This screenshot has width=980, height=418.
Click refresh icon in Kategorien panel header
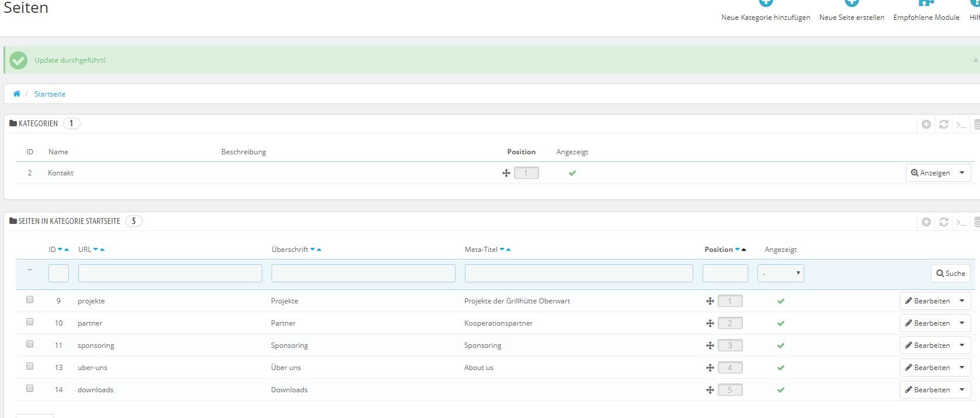[944, 124]
